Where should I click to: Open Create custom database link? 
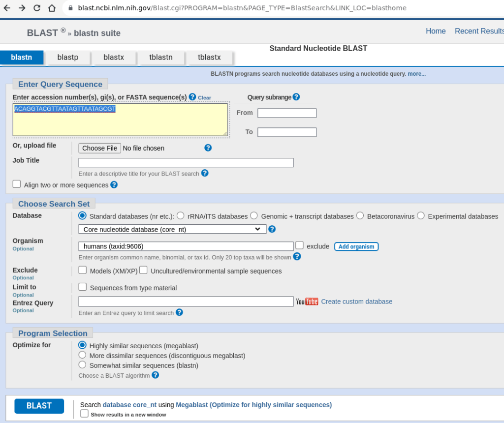click(x=356, y=302)
